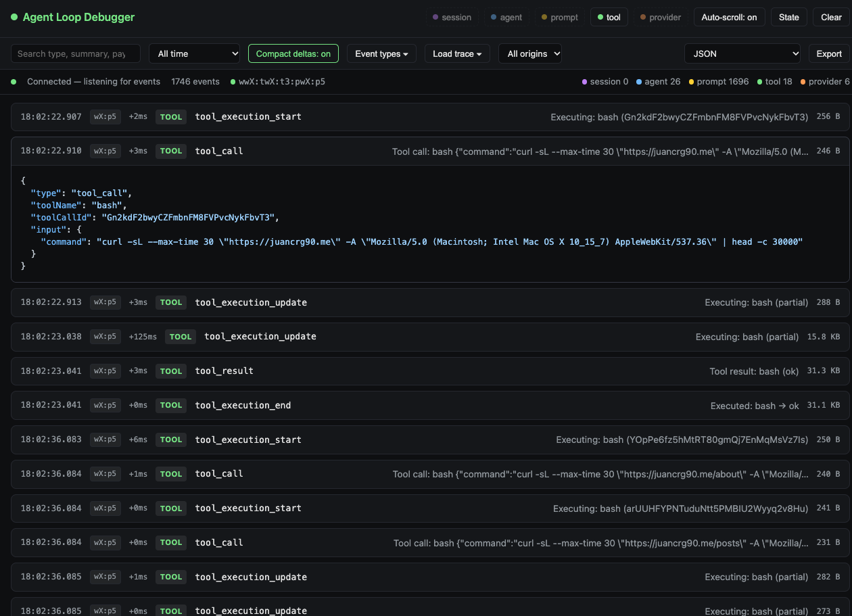Toggle the provider filter chip
The height and width of the screenshot is (616, 852).
click(661, 17)
